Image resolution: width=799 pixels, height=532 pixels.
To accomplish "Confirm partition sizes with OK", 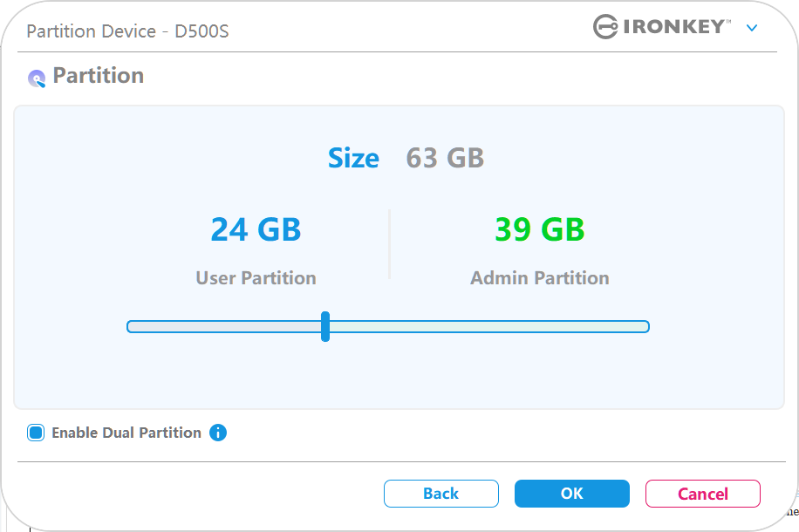I will click(571, 494).
